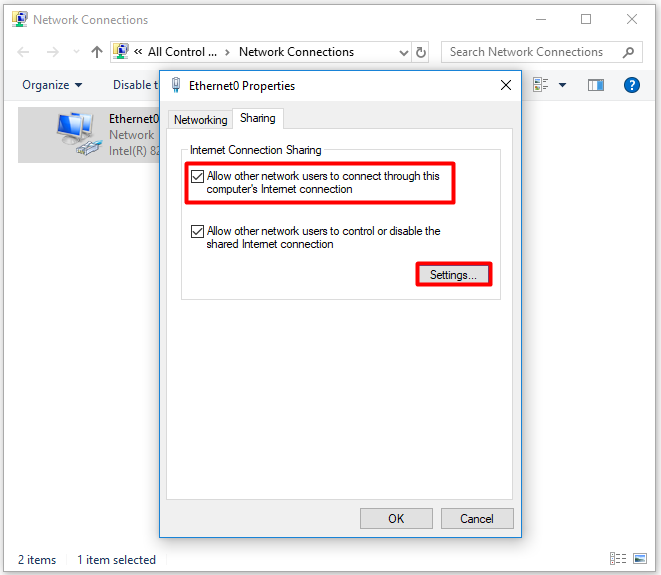This screenshot has width=661, height=575.
Task: Open the Settings... button
Action: [454, 275]
